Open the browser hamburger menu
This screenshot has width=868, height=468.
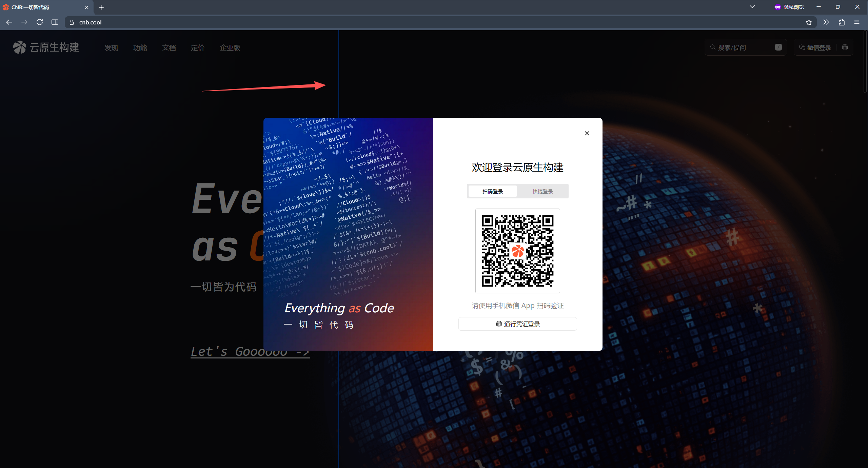pos(857,22)
